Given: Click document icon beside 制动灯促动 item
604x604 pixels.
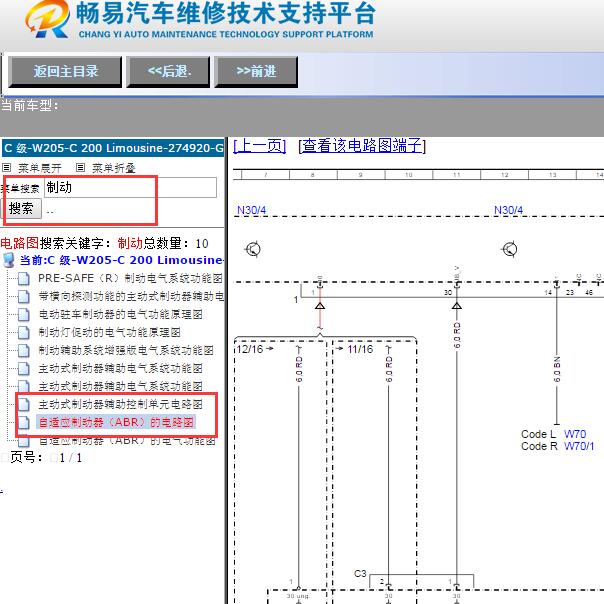Looking at the screenshot, I should 23,332.
